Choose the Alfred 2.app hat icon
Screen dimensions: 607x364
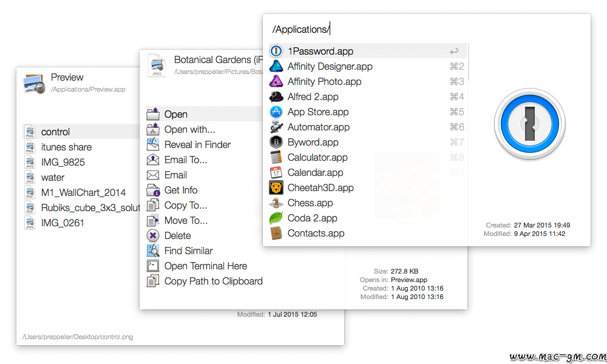[276, 96]
